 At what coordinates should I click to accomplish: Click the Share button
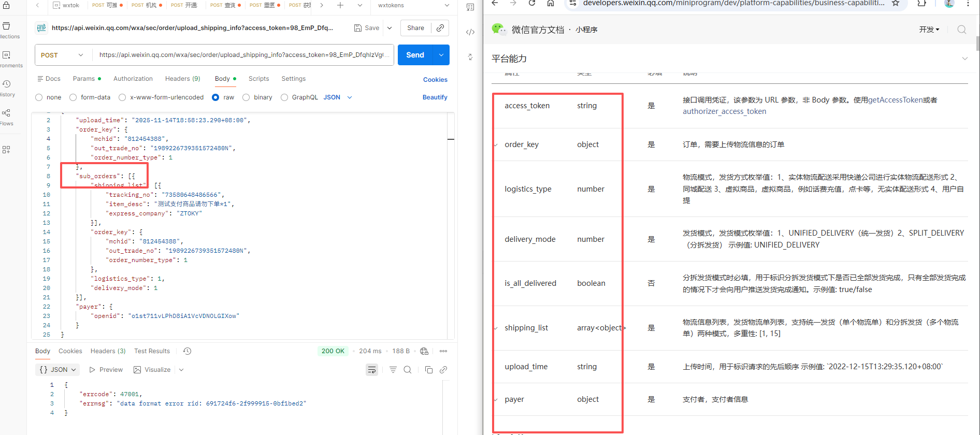(415, 28)
